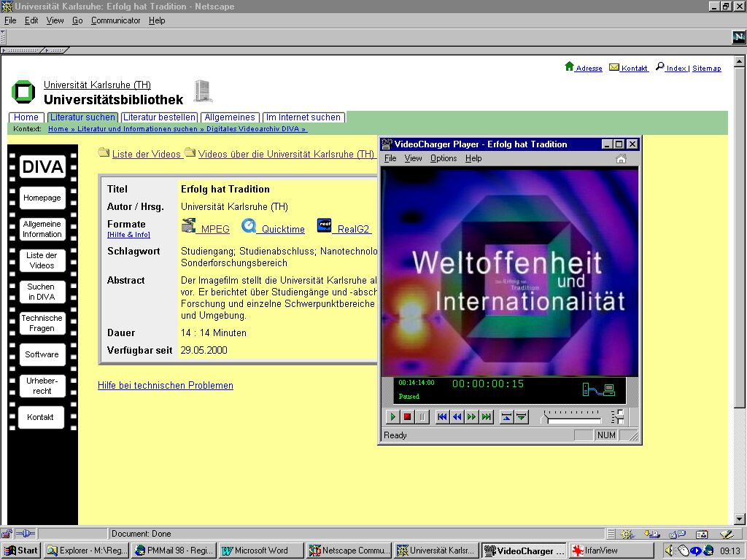The height and width of the screenshot is (560, 747).
Task: Switch to IrfanView on the taskbar
Action: (x=611, y=551)
